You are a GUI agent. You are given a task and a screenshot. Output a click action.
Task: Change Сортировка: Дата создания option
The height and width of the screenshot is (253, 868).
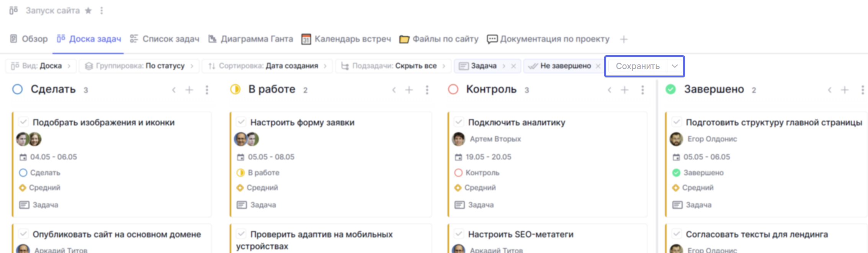point(268,66)
